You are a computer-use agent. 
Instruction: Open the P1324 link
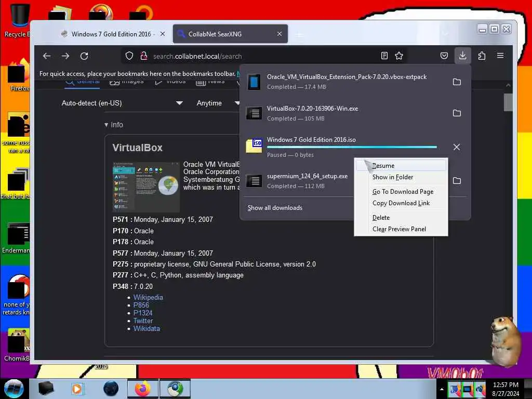coord(143,313)
